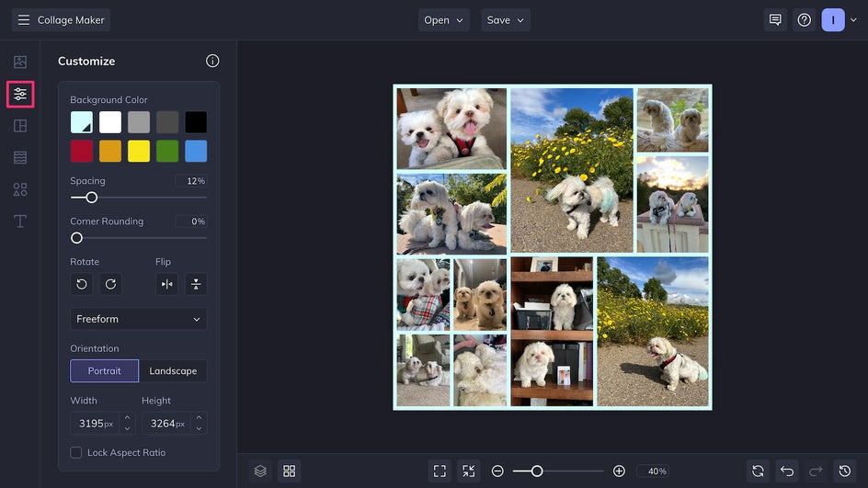The width and height of the screenshot is (868, 488).
Task: Rotate collage clockwise
Action: pyautogui.click(x=110, y=284)
